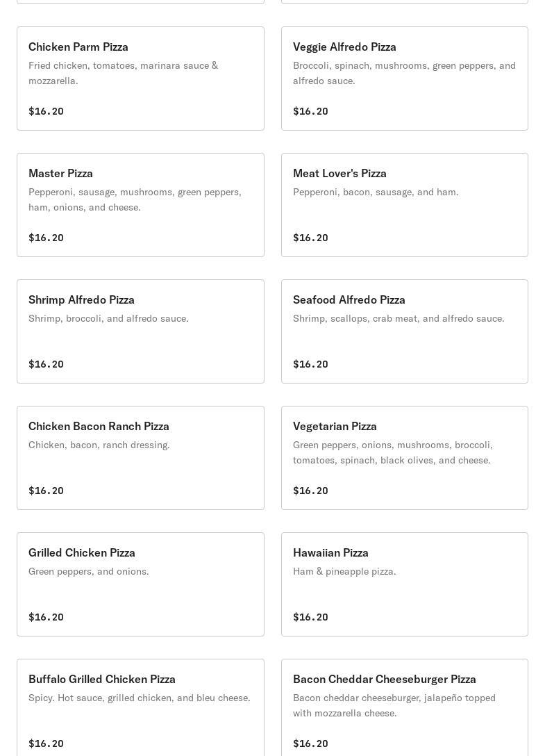Select Veggie Alfredo Pizza card
The image size is (545, 756).
[x=404, y=79]
